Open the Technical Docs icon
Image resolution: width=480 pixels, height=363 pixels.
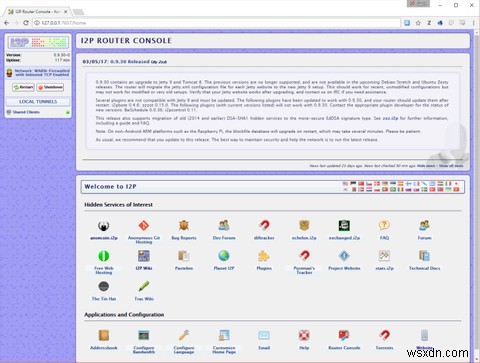424,256
